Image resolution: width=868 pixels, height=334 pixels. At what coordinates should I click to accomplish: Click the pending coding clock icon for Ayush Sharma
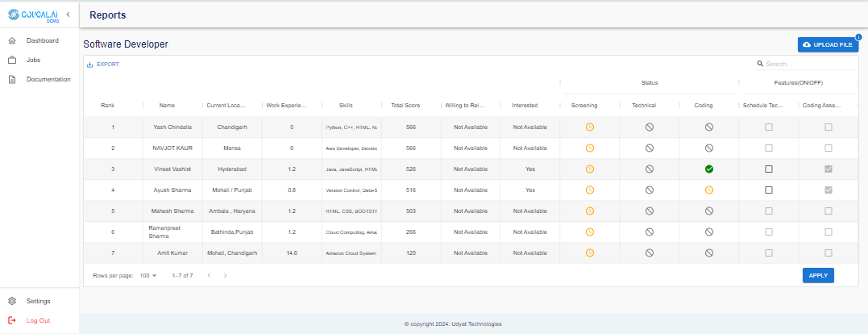pyautogui.click(x=708, y=190)
